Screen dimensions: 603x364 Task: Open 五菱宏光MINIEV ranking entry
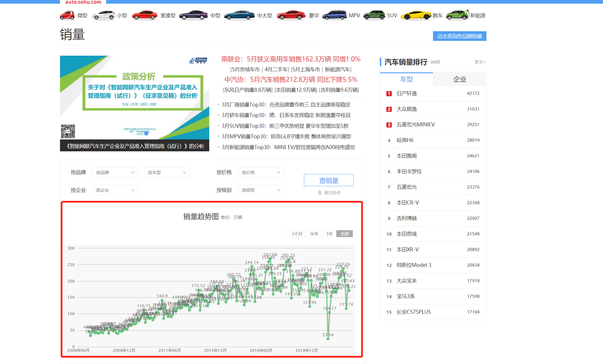tap(415, 125)
